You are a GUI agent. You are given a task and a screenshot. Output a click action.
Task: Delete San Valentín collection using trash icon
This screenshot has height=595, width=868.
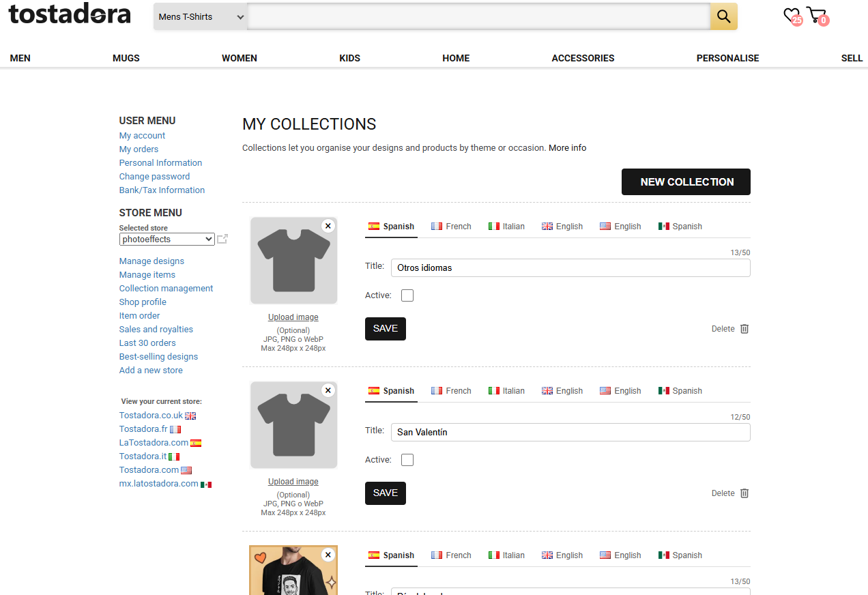(744, 493)
